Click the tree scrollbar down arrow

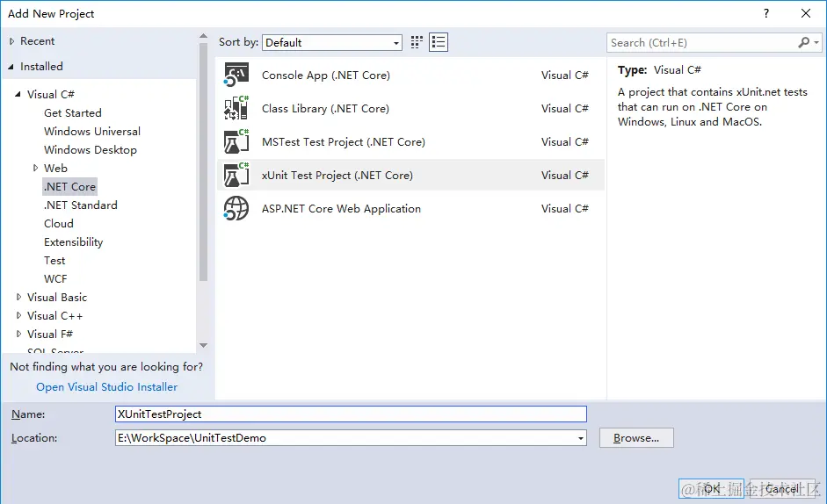pyautogui.click(x=203, y=346)
